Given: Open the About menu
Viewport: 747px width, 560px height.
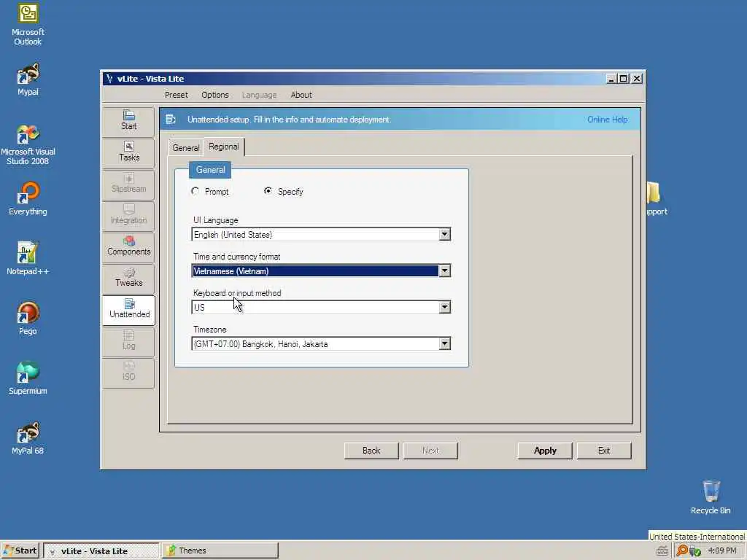Looking at the screenshot, I should (301, 95).
